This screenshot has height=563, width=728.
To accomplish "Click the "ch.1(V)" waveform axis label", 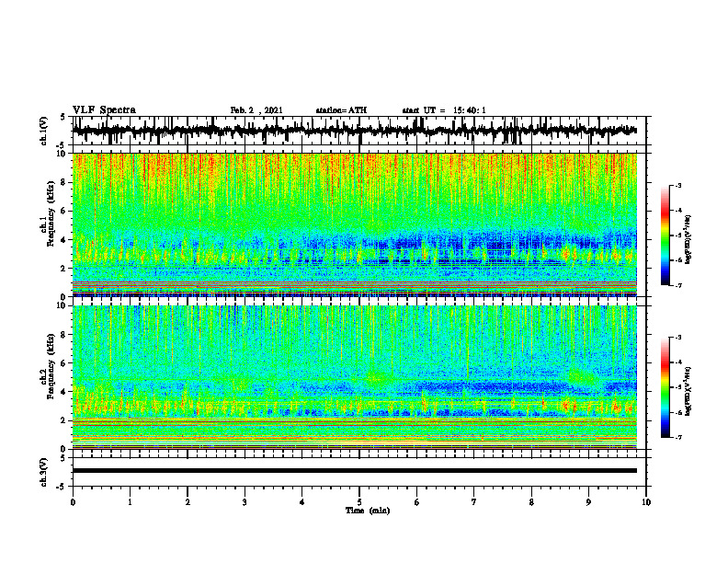I will (x=44, y=131).
